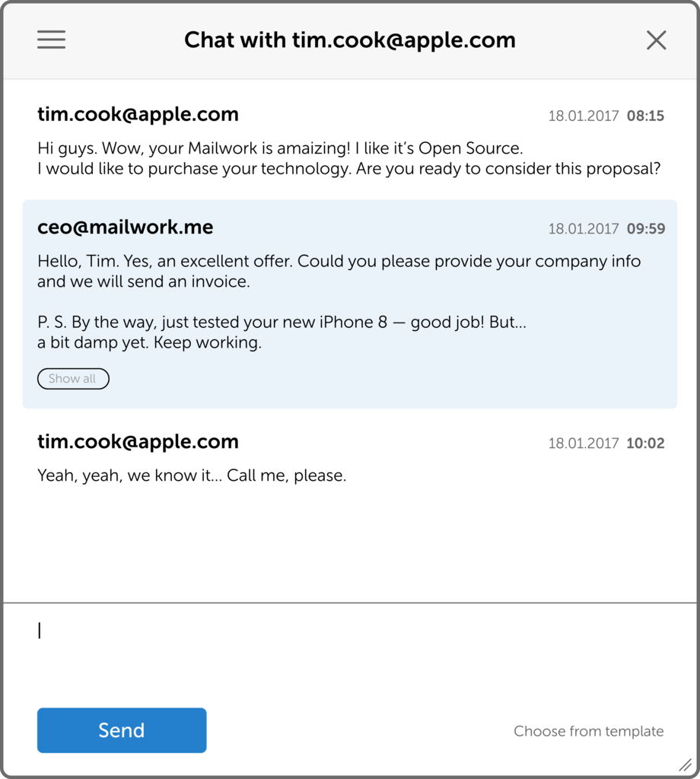Select the 10:02 message timestamp
This screenshot has height=779, width=700.
coord(645,444)
